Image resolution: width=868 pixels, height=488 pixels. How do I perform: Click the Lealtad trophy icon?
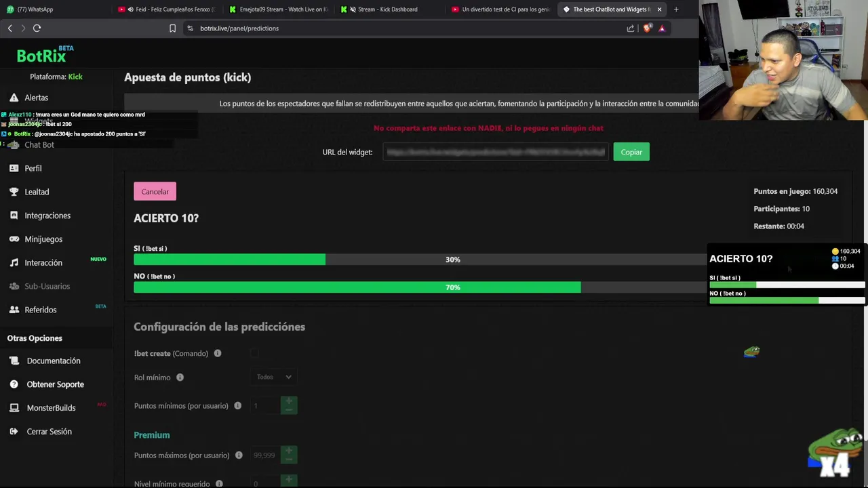point(14,192)
